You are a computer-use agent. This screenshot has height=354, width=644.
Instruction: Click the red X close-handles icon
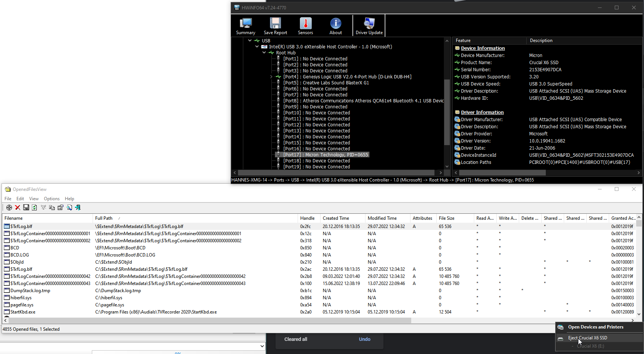point(18,207)
